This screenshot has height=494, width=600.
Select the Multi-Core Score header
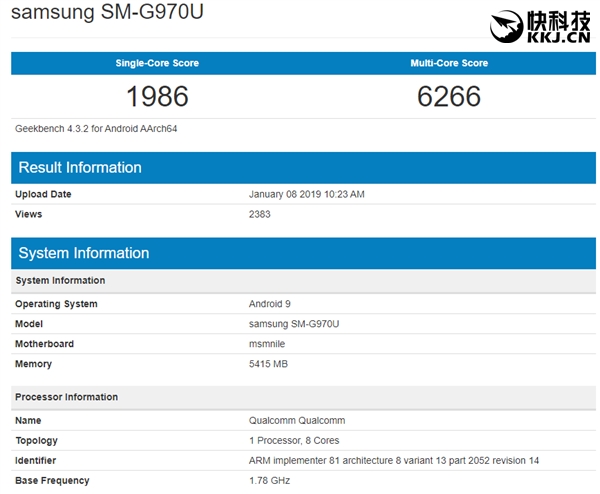[x=449, y=63]
